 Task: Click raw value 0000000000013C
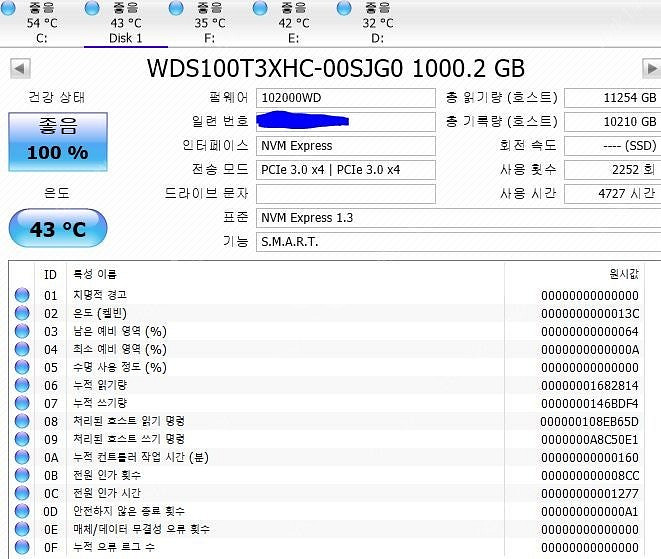pos(590,314)
